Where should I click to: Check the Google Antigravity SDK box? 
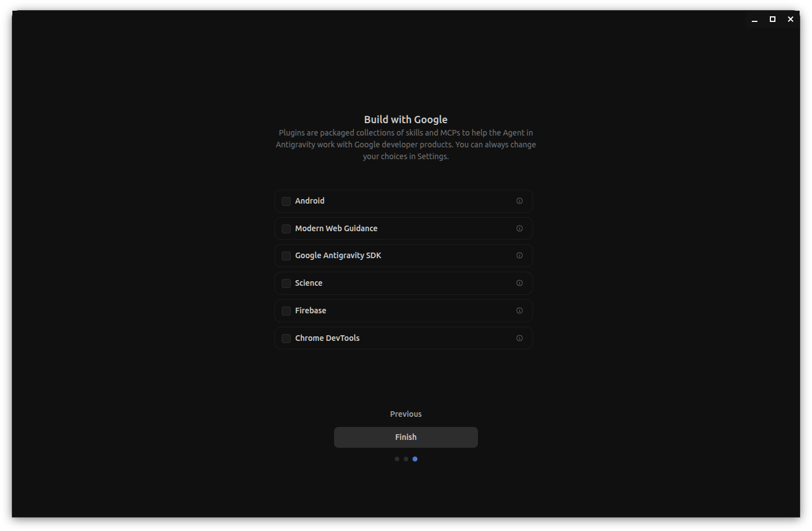pos(286,256)
